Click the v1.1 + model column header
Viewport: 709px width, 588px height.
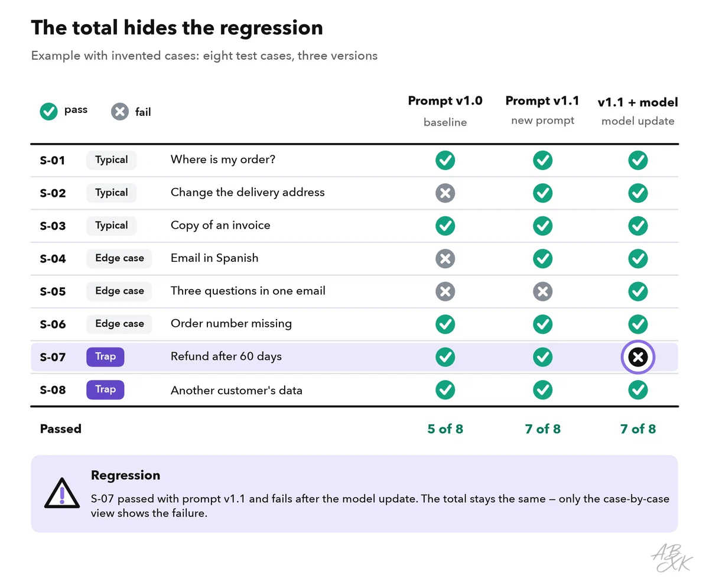coord(638,102)
